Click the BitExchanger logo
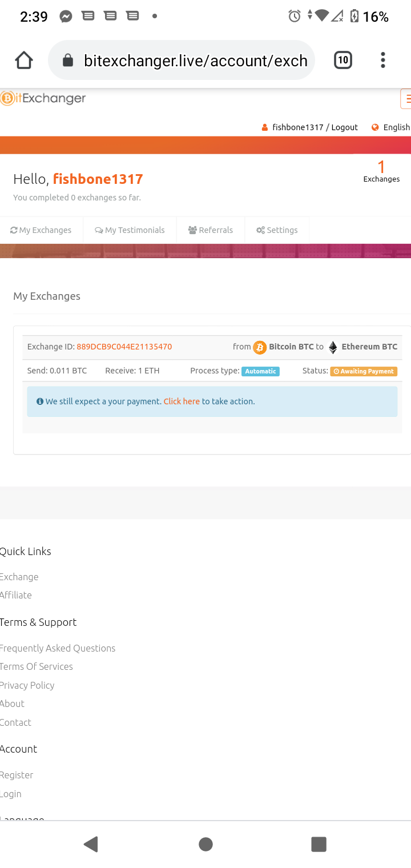This screenshot has height=868, width=411. pos(43,98)
